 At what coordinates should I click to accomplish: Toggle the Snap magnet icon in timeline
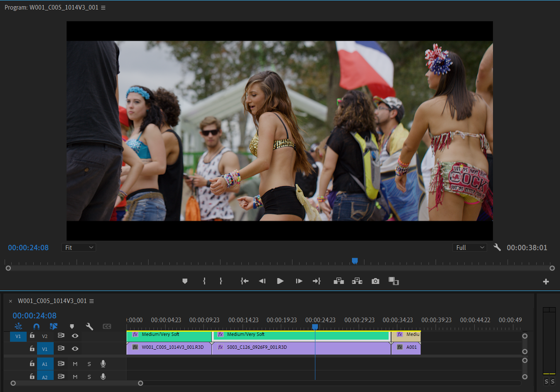pyautogui.click(x=36, y=326)
